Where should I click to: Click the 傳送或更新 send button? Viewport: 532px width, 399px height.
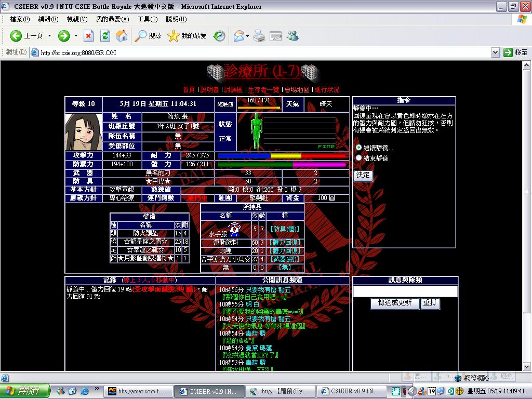(395, 303)
